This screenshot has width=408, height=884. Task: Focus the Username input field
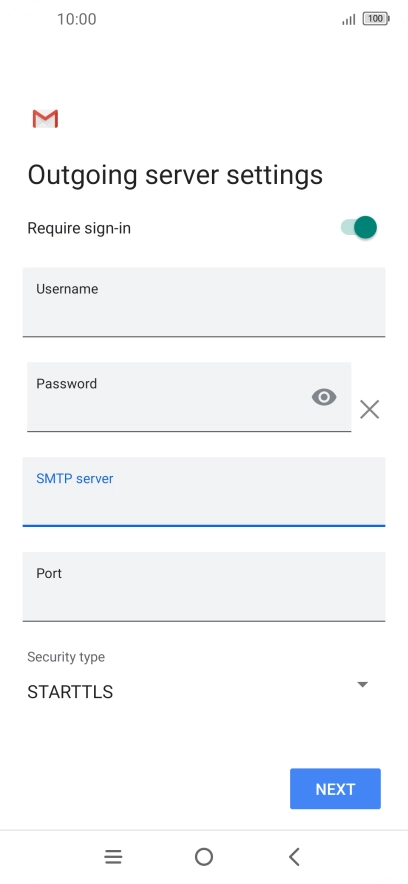click(204, 302)
